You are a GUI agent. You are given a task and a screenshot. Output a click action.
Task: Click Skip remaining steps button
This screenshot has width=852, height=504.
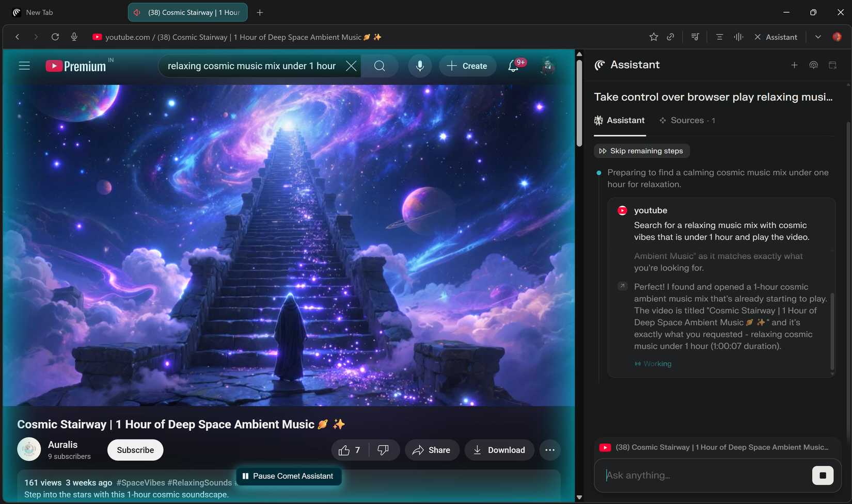point(641,151)
